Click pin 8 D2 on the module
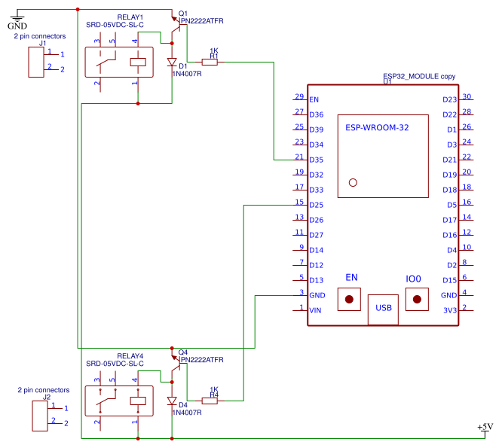 tap(466, 265)
